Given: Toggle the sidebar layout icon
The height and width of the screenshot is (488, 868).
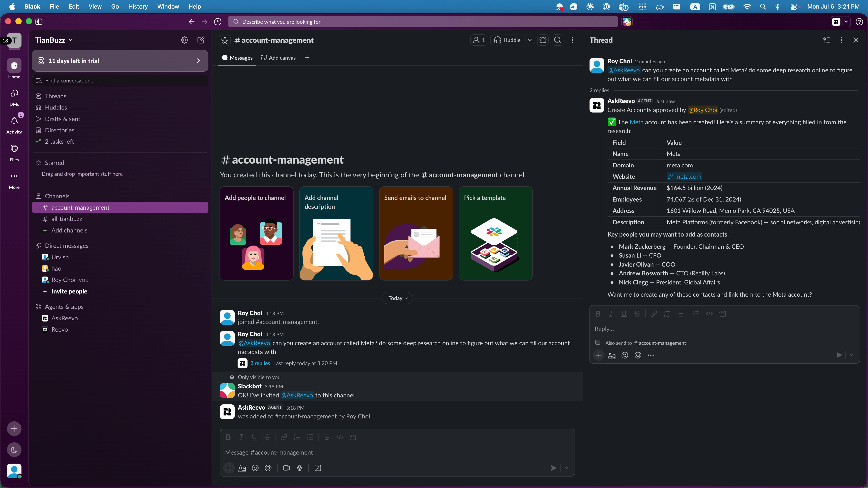Looking at the screenshot, I should (39, 21).
